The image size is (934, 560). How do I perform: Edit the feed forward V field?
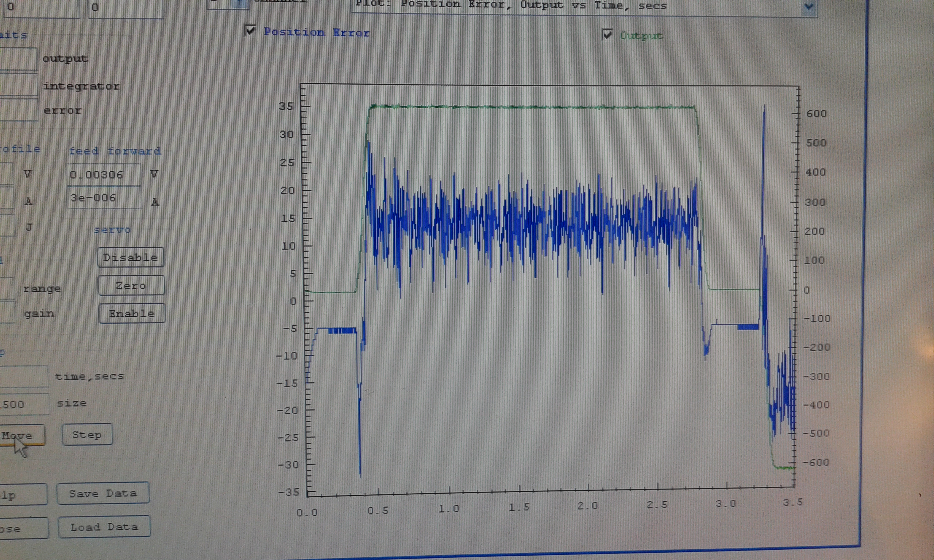click(x=104, y=175)
